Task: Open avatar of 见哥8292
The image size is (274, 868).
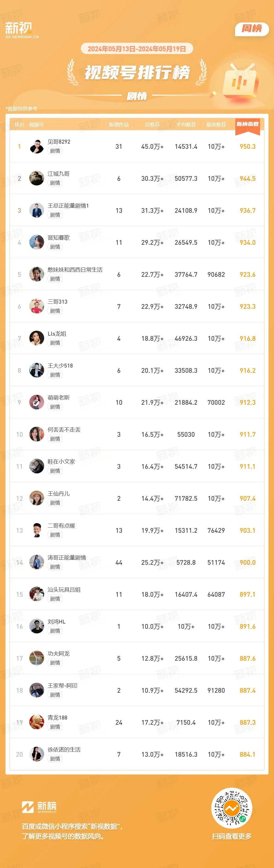Action: (36, 146)
